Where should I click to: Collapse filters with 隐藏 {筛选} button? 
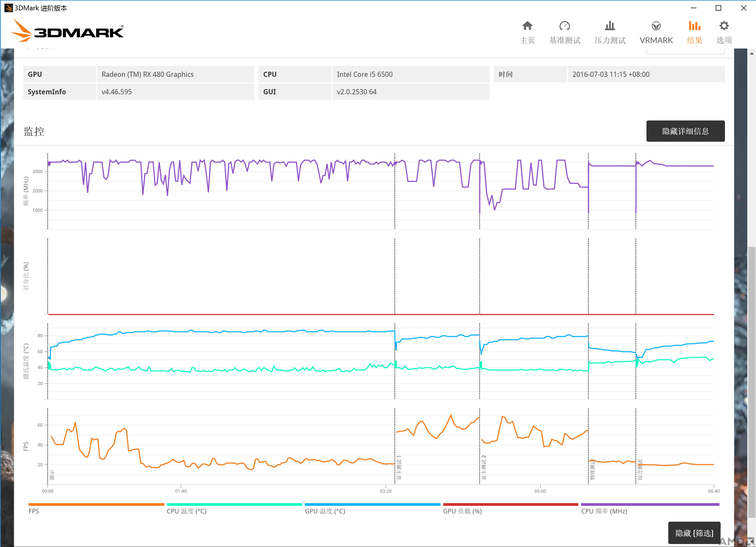(x=694, y=533)
